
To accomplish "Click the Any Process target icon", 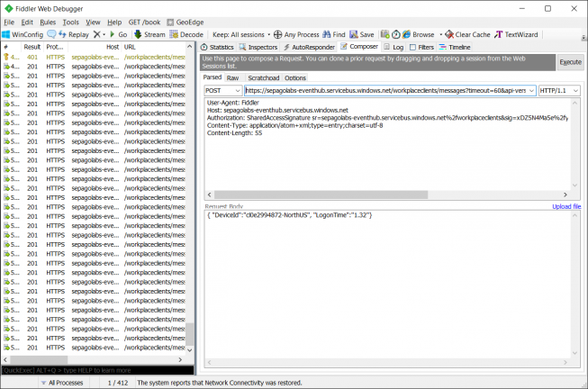I will 277,33.
